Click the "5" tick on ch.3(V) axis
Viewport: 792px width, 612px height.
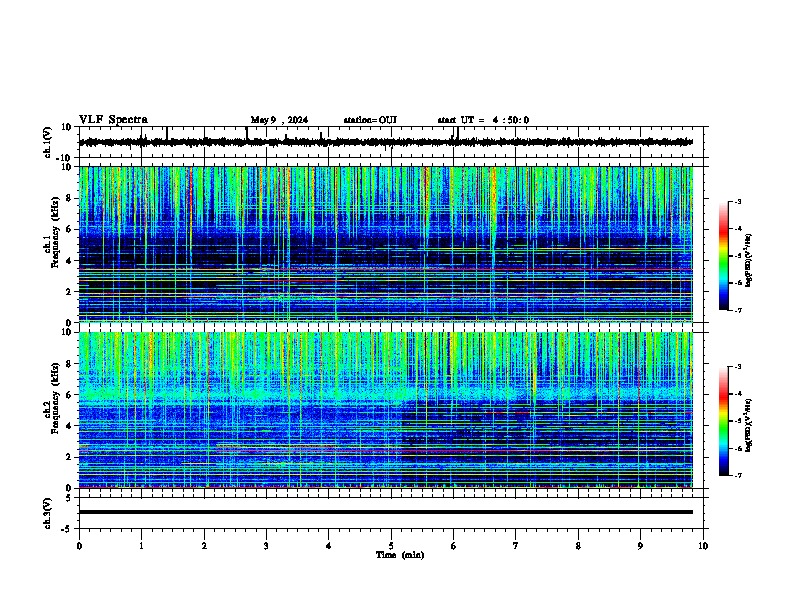70,498
